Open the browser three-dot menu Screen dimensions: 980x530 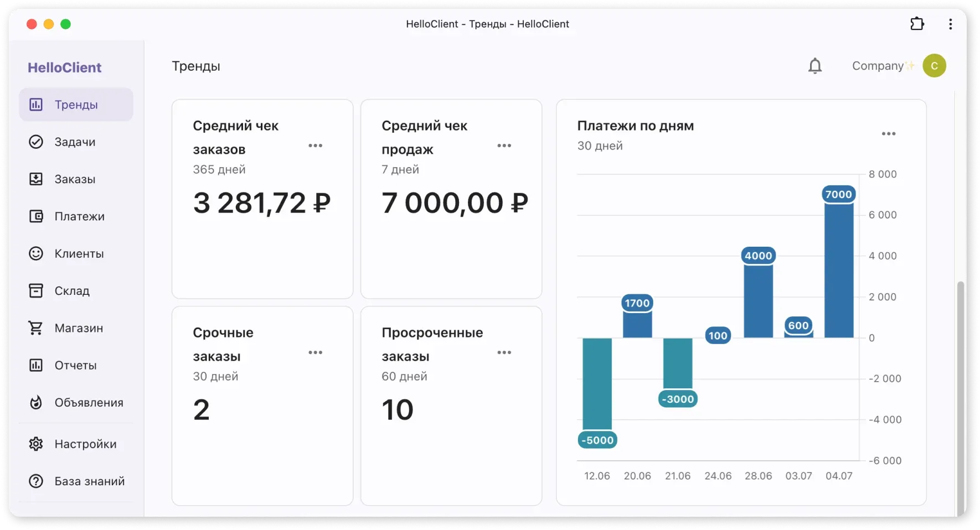click(x=951, y=24)
